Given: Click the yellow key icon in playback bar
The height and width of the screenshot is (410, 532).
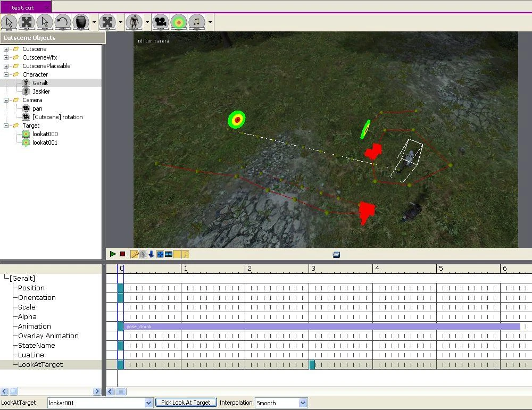Looking at the screenshot, I should point(135,254).
